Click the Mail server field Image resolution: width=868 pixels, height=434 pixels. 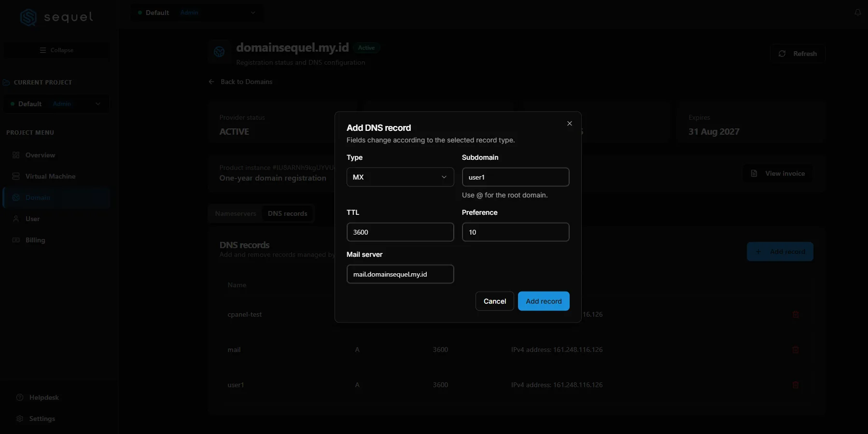point(400,274)
